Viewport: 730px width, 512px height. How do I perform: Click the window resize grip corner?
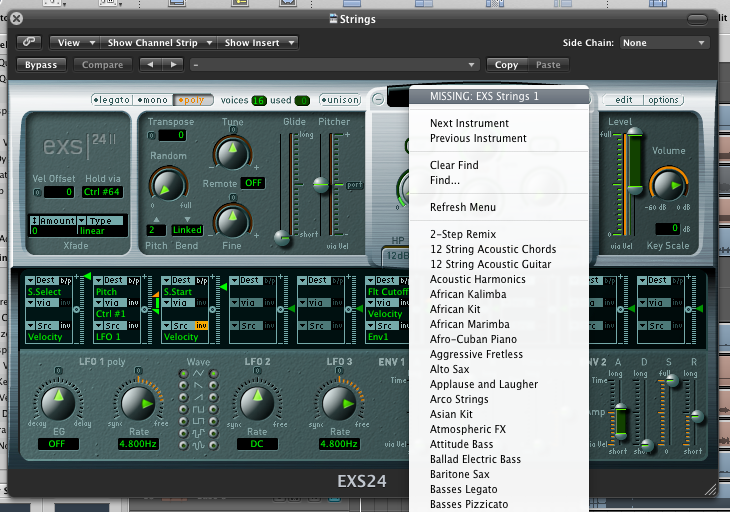(710, 489)
